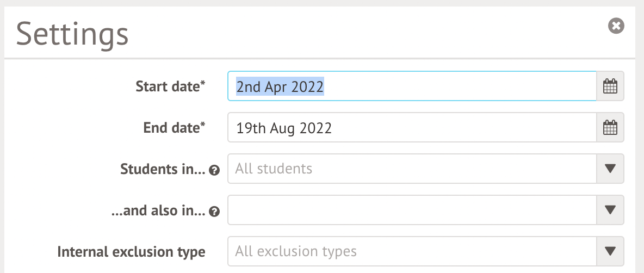Click help icon beside ...and also in
644x273 pixels.
pyautogui.click(x=214, y=212)
